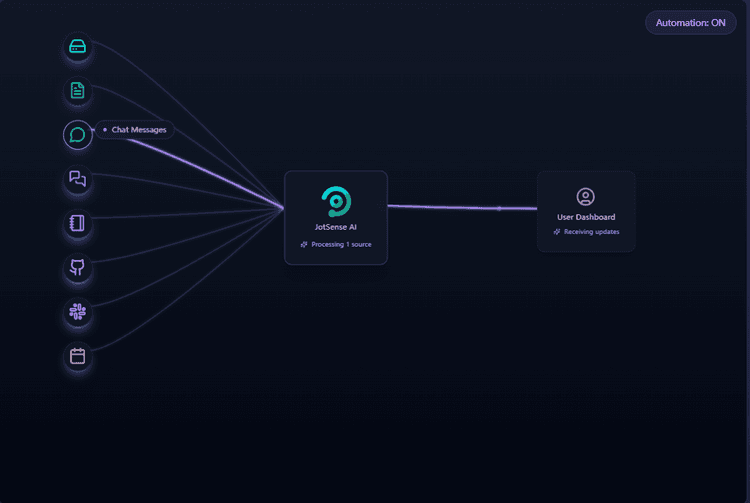
Task: Select the double chat bubbles source icon
Action: point(78,180)
